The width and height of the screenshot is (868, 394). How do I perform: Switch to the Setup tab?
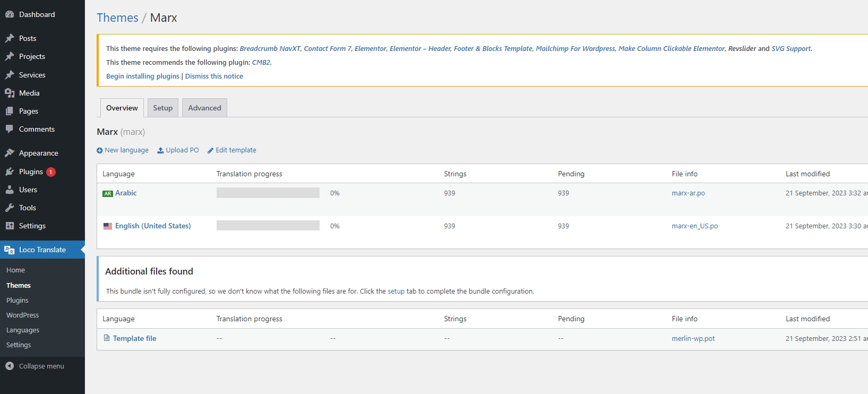(162, 108)
